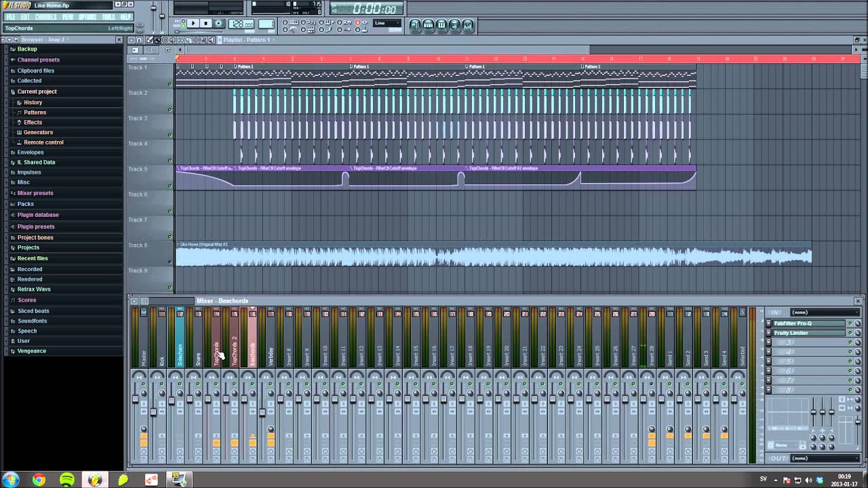Open mixer OUT output dropdown
The image size is (868, 488).
825,459
